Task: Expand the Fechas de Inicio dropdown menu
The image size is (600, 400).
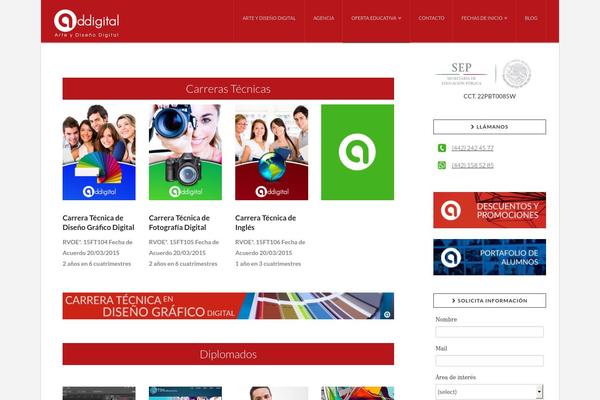Action: tap(484, 18)
